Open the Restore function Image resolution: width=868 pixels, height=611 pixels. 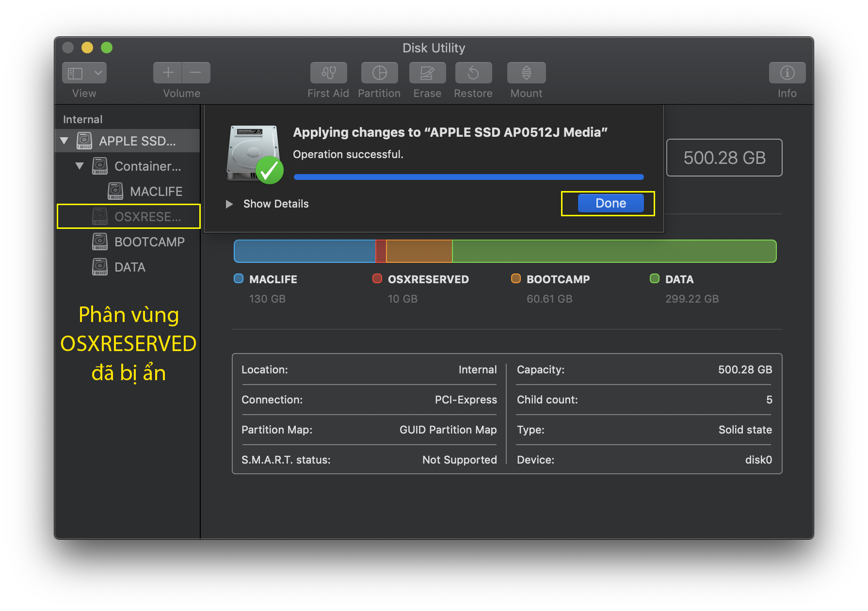[x=473, y=73]
